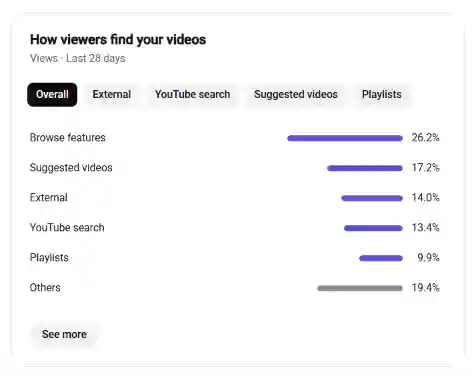Click the Others row label
The image size is (472, 375).
click(45, 288)
